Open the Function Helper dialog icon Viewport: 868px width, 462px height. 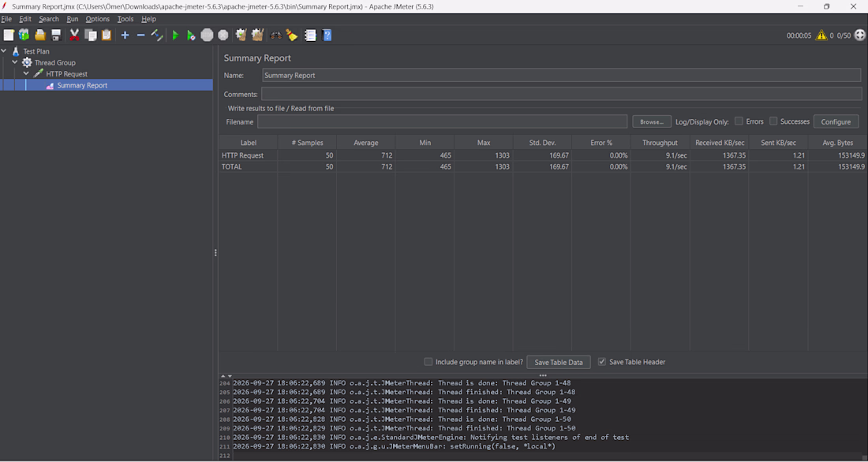coord(311,35)
